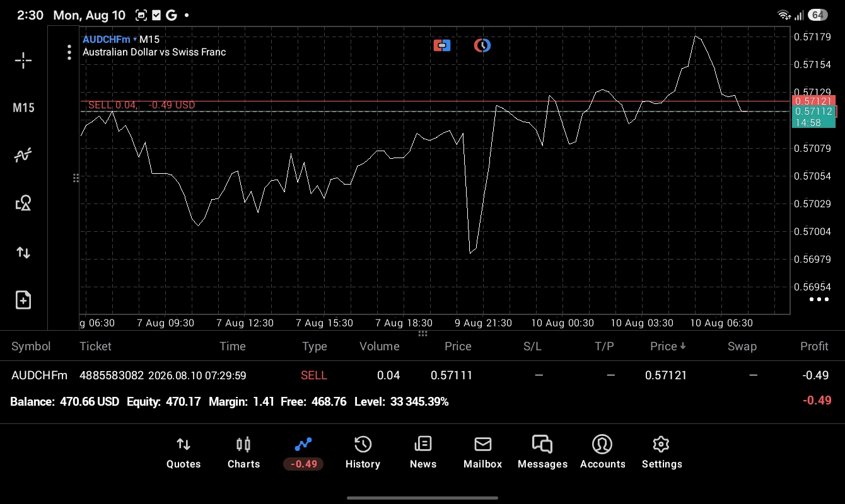Switch to the Quotes tab
Image resolution: width=845 pixels, height=504 pixels.
[x=184, y=453]
